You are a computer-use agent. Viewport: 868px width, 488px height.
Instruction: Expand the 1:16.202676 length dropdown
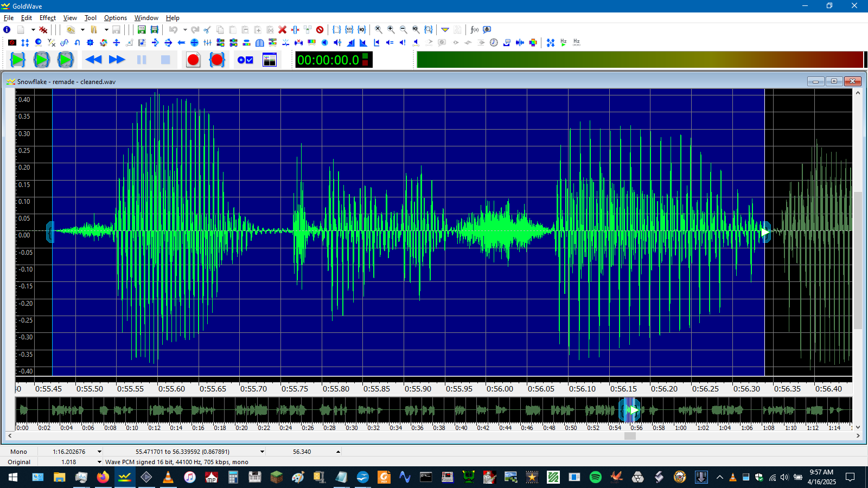99,452
